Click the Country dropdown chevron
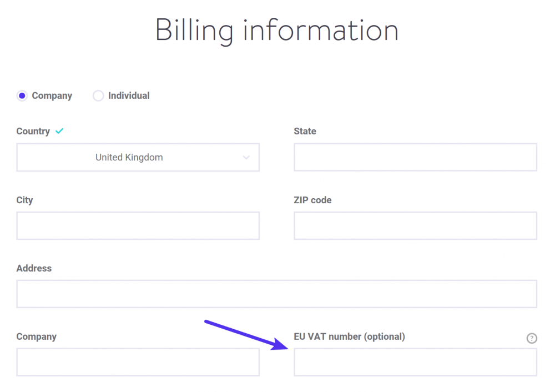This screenshot has width=555, height=392. click(x=246, y=158)
